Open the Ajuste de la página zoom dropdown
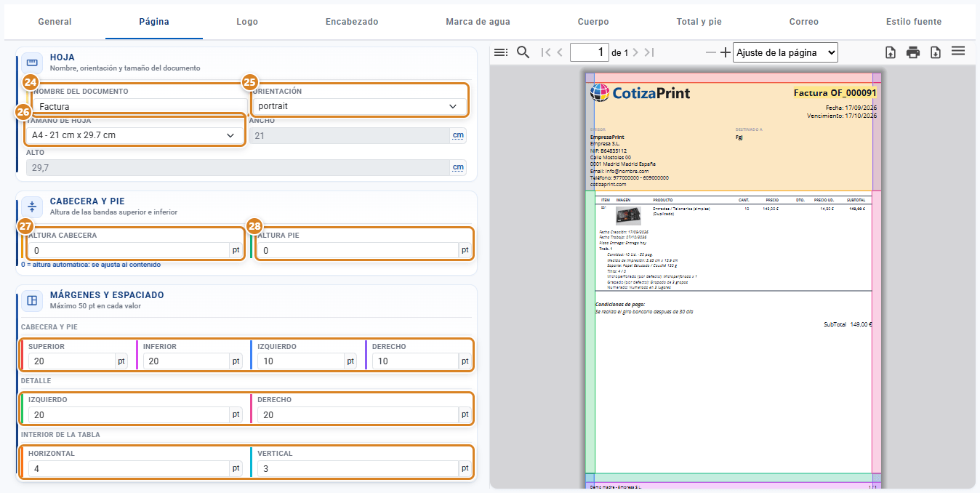 pos(785,52)
